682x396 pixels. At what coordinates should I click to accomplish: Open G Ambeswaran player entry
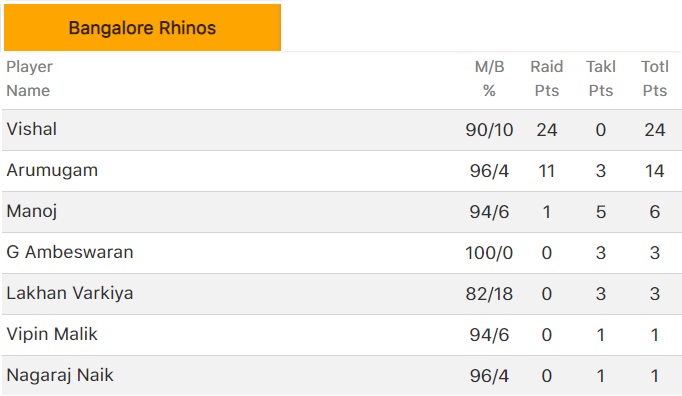pyautogui.click(x=70, y=252)
